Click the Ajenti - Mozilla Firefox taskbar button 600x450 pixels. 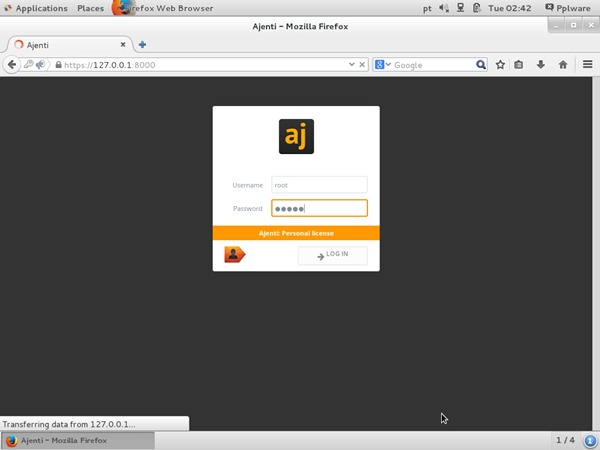tap(78, 440)
